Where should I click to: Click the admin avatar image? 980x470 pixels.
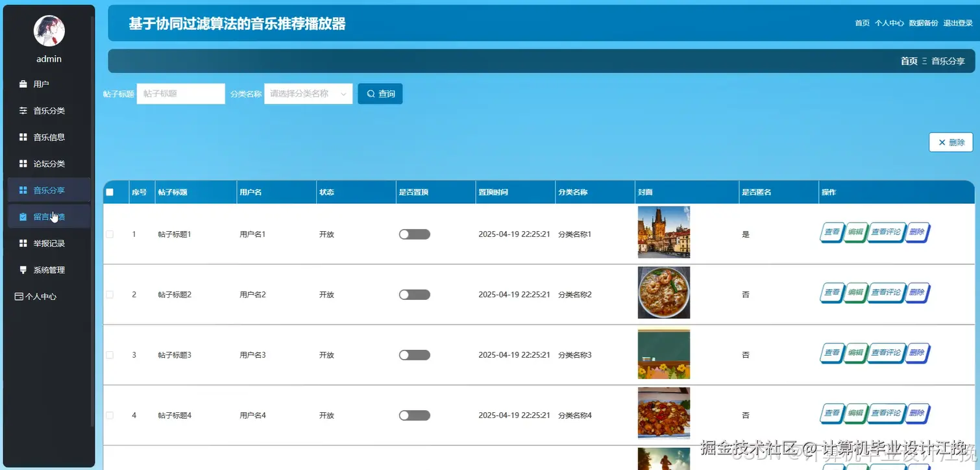[49, 31]
